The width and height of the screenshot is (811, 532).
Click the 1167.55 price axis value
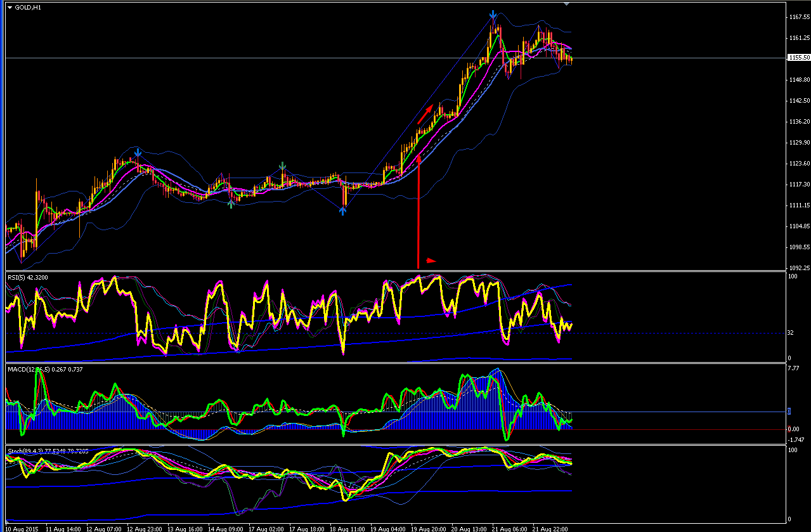coord(798,17)
